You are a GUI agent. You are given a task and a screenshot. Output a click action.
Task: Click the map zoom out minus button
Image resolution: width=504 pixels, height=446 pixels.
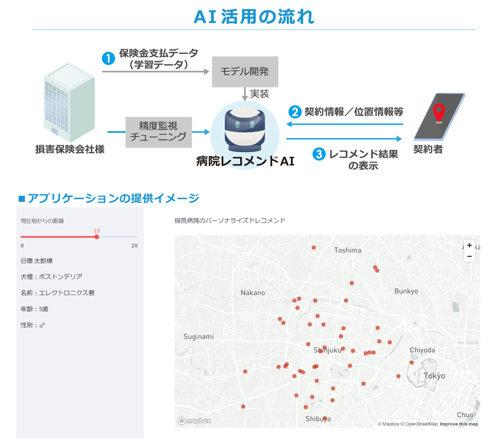469,256
